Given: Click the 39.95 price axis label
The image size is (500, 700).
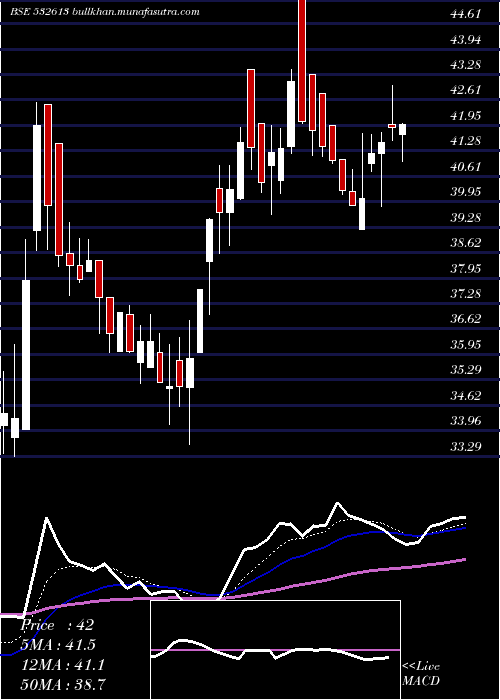Looking at the screenshot, I should click(x=466, y=192).
